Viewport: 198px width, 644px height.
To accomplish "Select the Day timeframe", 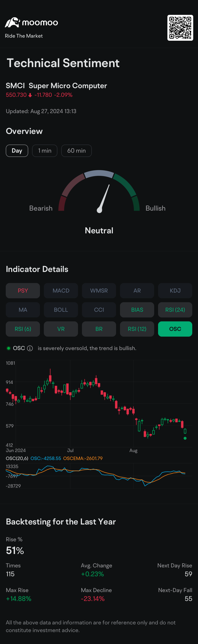I will 17,151.
